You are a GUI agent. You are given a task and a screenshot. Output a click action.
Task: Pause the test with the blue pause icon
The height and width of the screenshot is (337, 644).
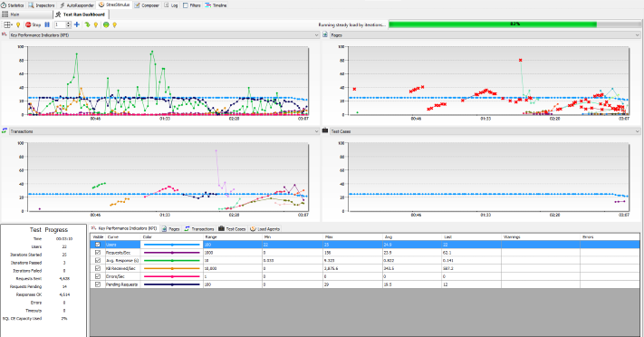tap(47, 24)
